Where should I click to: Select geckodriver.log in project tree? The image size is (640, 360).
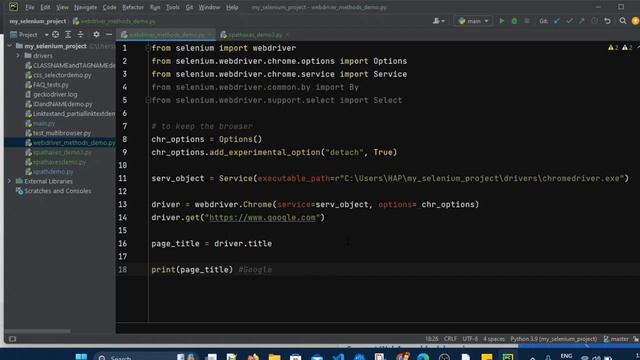coord(51,94)
